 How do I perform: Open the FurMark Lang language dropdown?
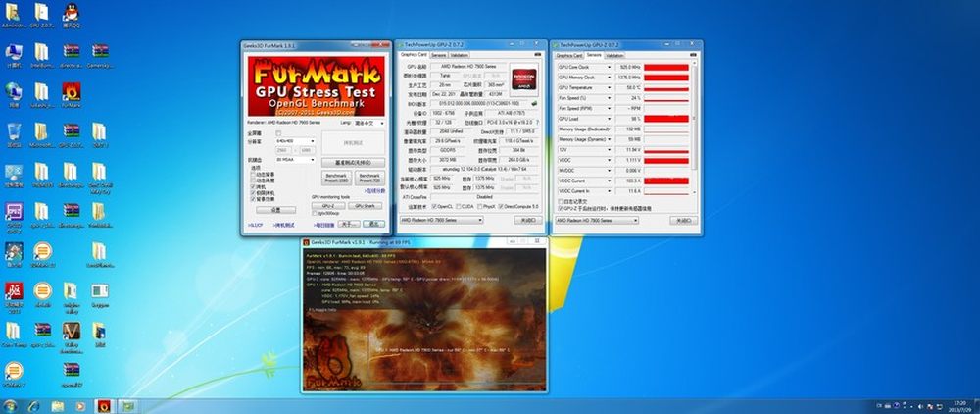tap(369, 122)
